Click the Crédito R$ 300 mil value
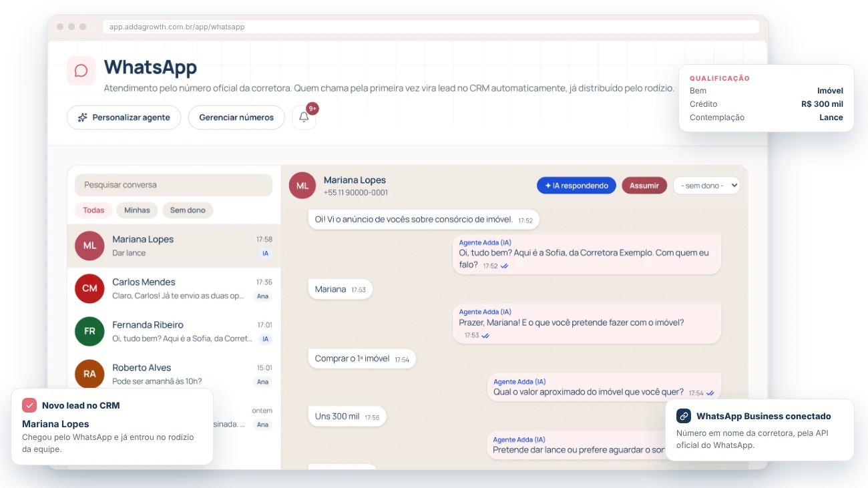Viewport: 868px width, 488px height. (x=822, y=104)
